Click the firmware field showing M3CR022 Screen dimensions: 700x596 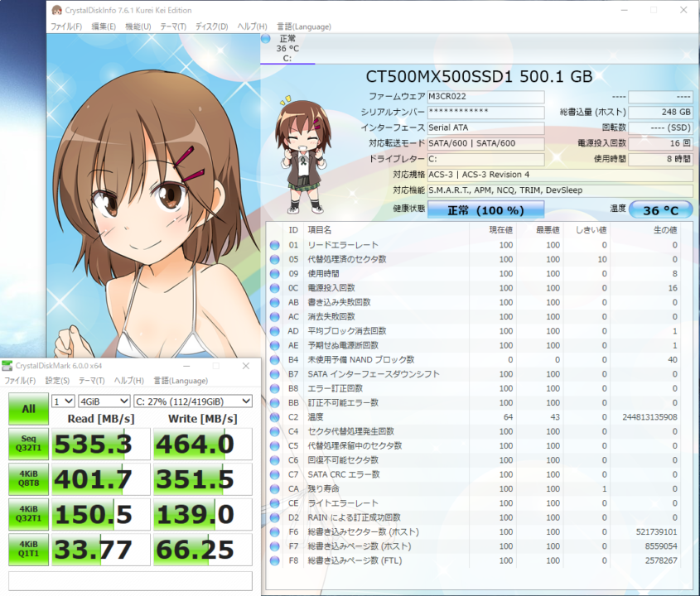tap(485, 97)
